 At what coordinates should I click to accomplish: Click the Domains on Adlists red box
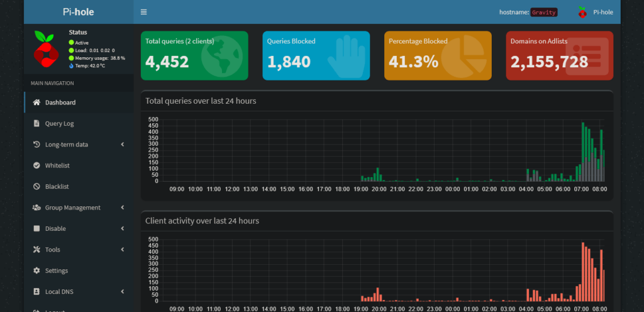(559, 55)
